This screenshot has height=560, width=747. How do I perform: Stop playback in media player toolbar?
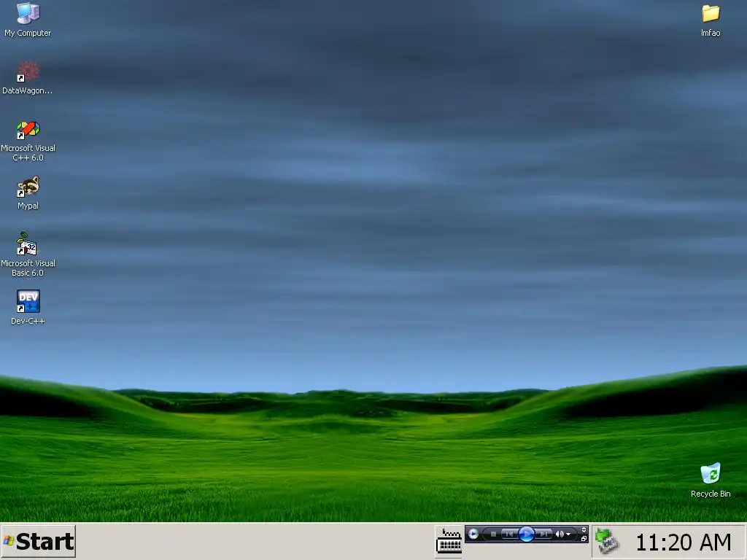[x=494, y=534]
